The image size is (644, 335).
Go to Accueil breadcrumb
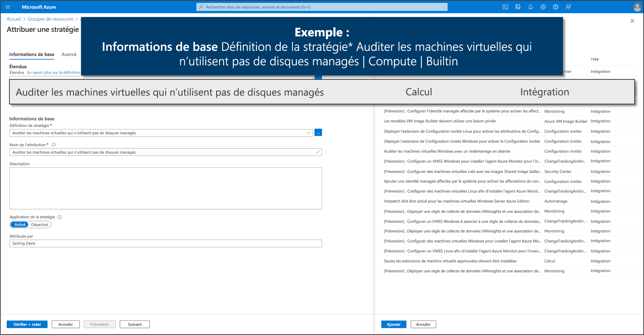tap(14, 19)
